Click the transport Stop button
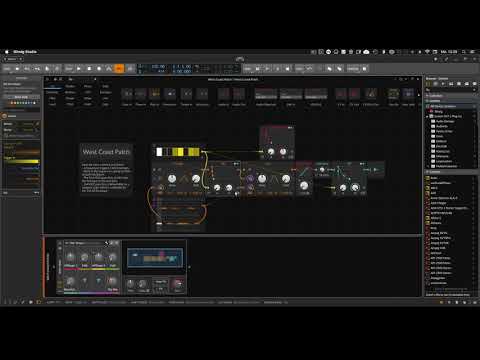Screen dimensions: 480x360 pyautogui.click(x=89, y=69)
